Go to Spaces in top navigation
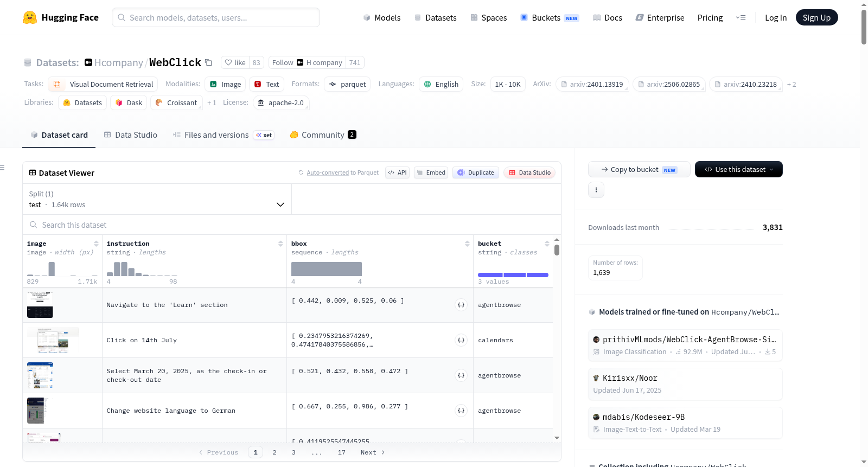Viewport: 868px width, 467px height. [488, 17]
